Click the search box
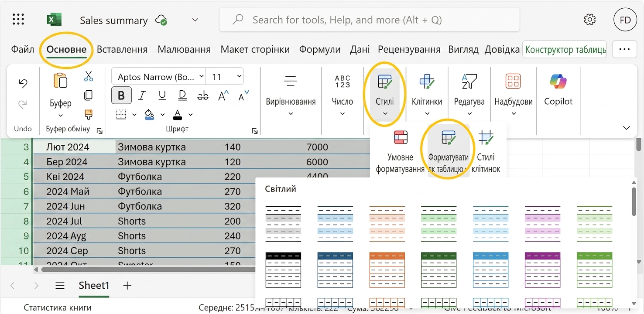 [369, 20]
